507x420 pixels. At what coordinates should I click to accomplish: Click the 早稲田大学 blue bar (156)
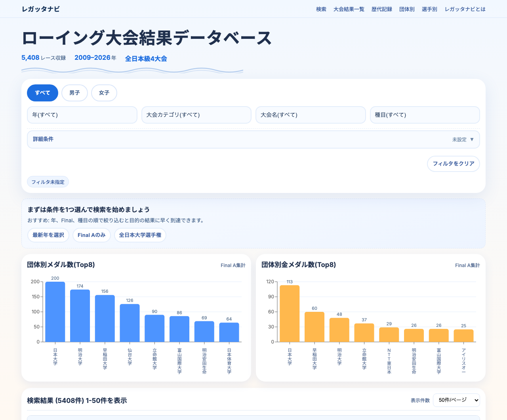105,319
